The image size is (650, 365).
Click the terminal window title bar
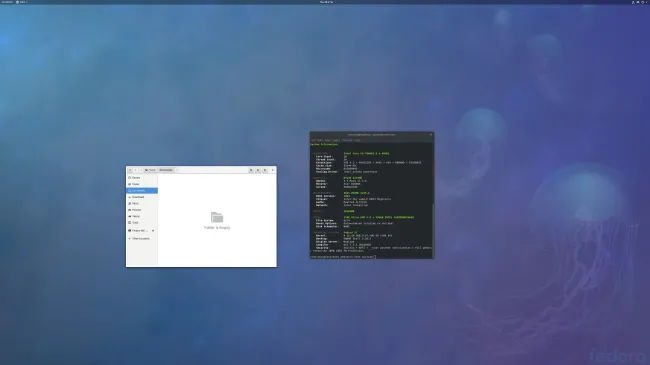372,135
